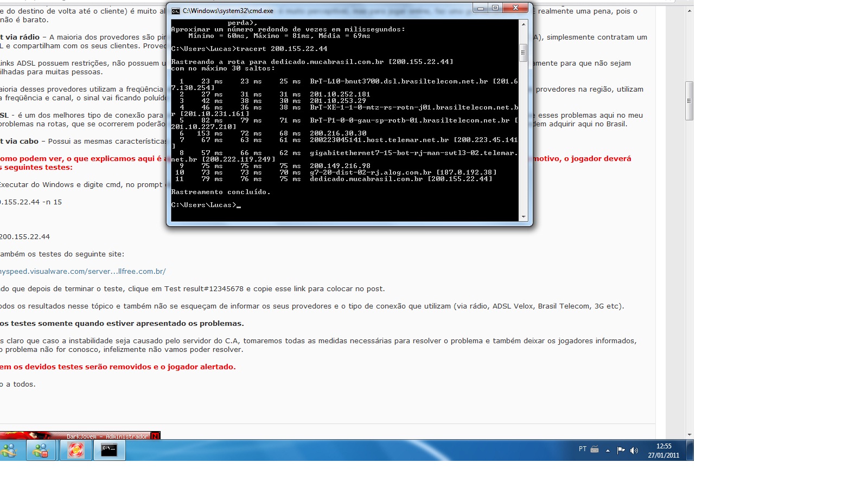
Task: Click the myspeed.visualware.com link
Action: 82,271
